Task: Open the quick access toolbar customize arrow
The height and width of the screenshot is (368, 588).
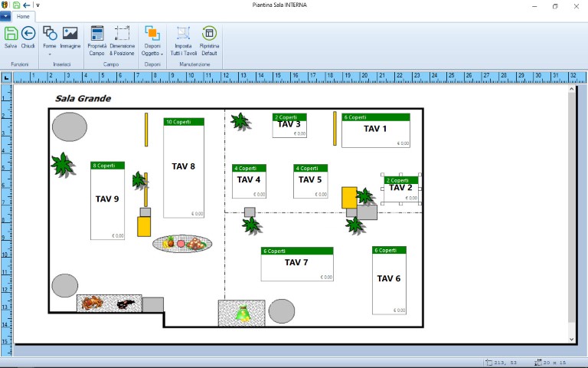Action: 38,5
